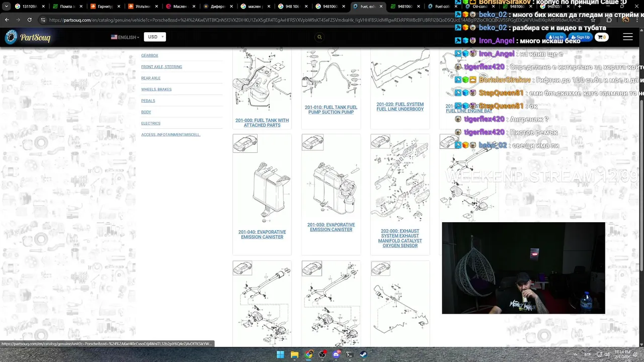Screen dimensions: 644x362
Task: Open REAR AXLE category link
Action: [x=151, y=78]
